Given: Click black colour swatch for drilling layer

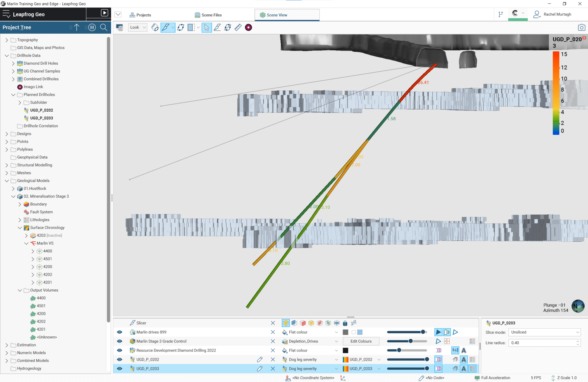Looking at the screenshot, I should 345,350.
